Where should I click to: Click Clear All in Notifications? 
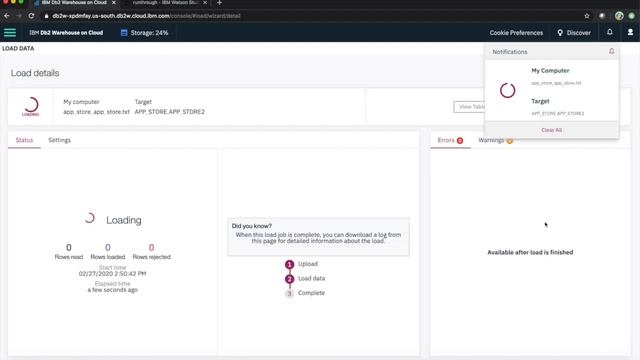[x=551, y=130]
